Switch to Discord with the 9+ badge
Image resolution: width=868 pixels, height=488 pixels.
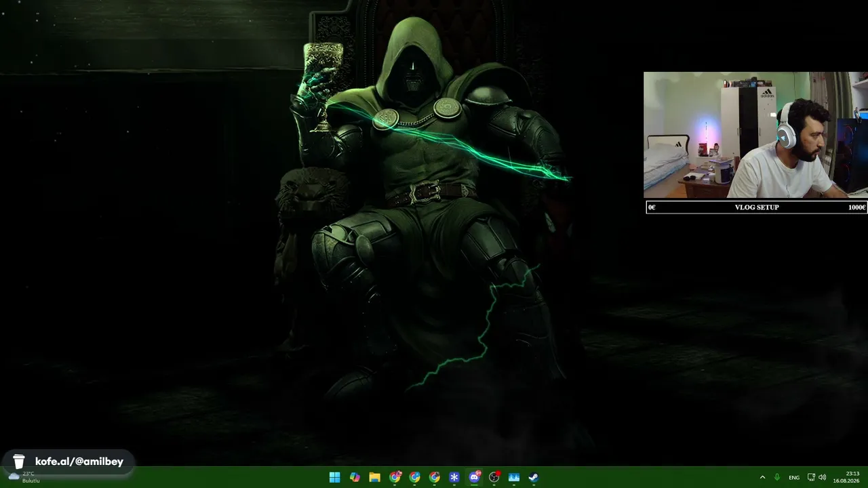tap(474, 477)
